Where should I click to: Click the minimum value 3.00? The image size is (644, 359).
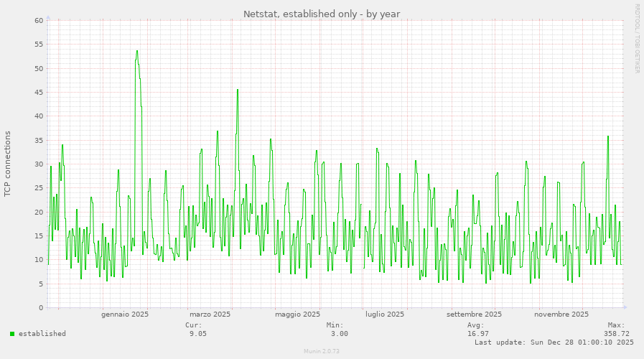point(340,334)
